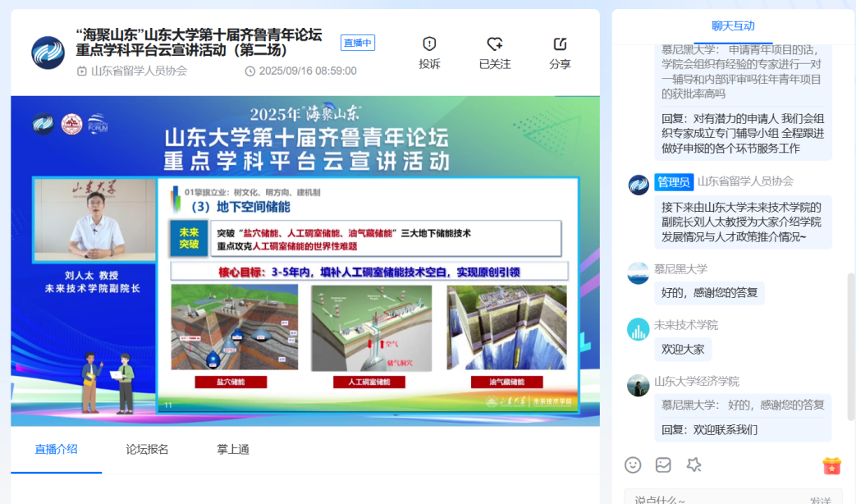Click the complaint (投诉) shield icon
This screenshot has height=504, width=856.
click(429, 44)
